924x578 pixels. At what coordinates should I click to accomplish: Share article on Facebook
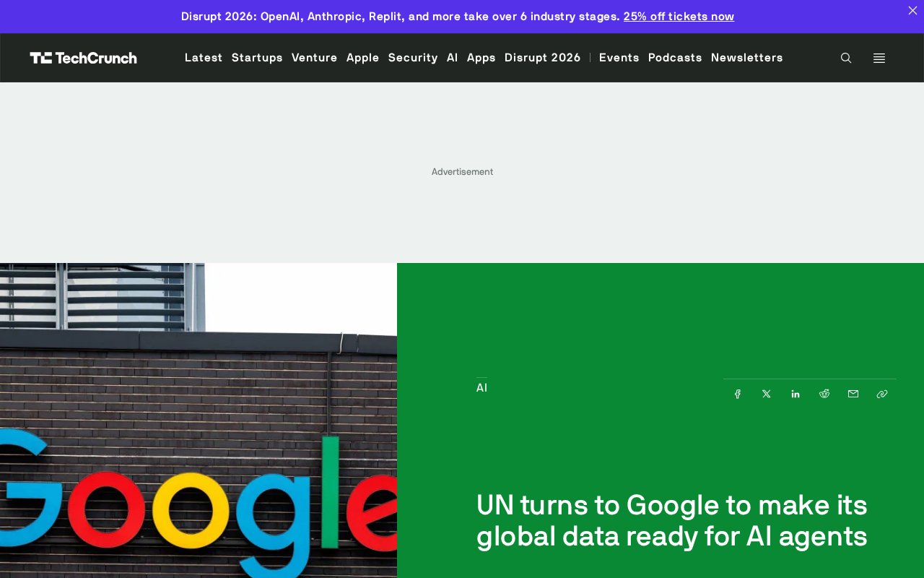(738, 394)
